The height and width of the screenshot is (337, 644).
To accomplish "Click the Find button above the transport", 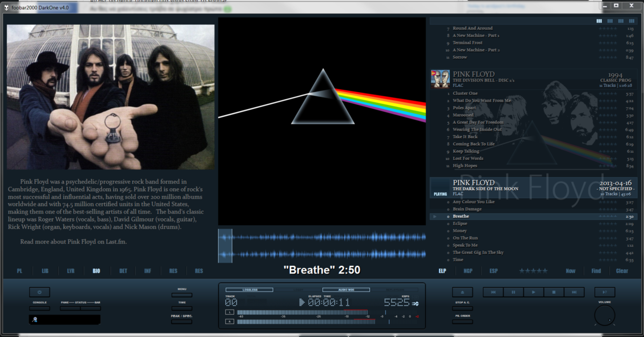I will (x=596, y=271).
